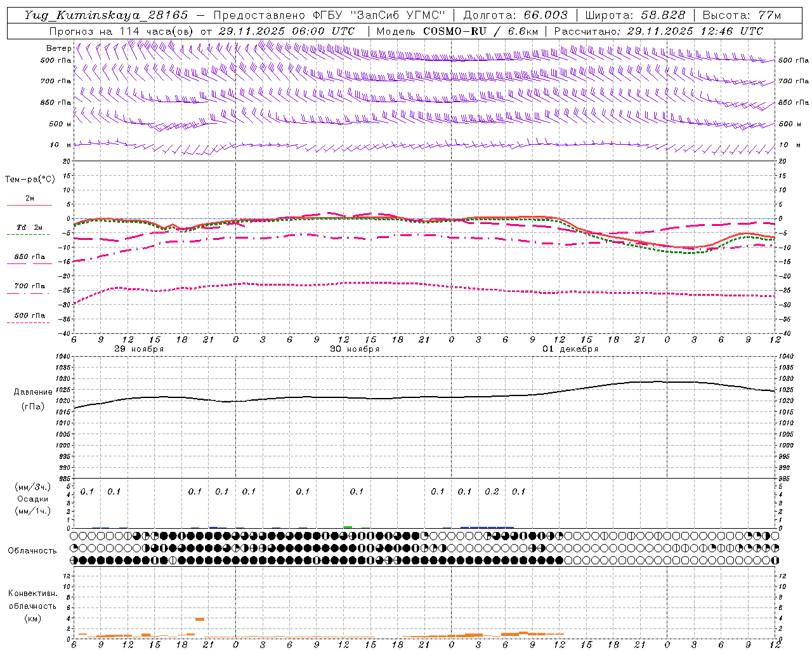This screenshot has width=812, height=650.
Task: Click the Прогноз на 114 часа(ов) forecast text
Action: point(122,31)
